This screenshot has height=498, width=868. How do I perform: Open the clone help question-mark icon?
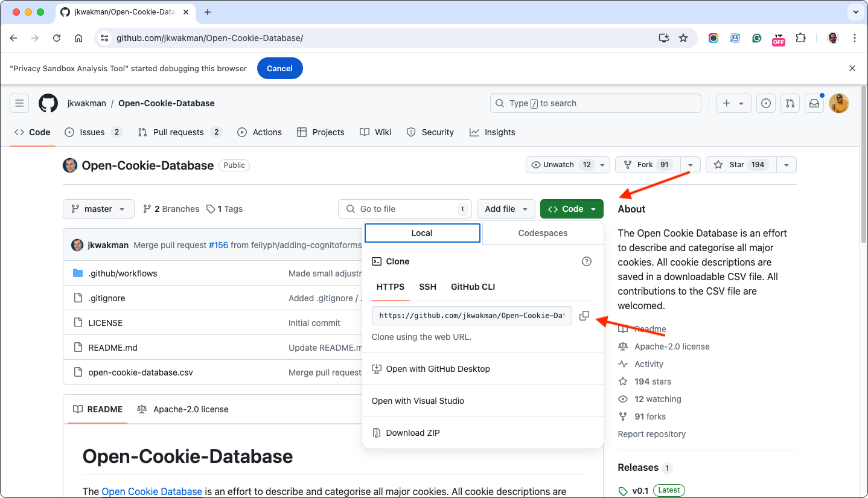pos(586,261)
